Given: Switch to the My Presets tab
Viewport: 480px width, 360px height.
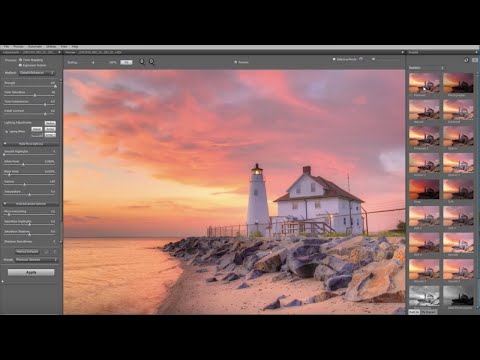Looking at the screenshot, I should (428, 312).
